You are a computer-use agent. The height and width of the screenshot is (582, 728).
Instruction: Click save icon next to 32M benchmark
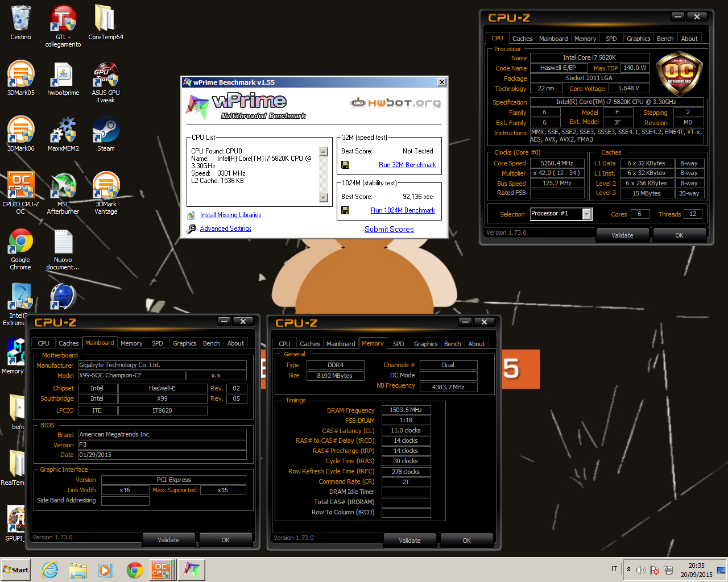pos(345,165)
